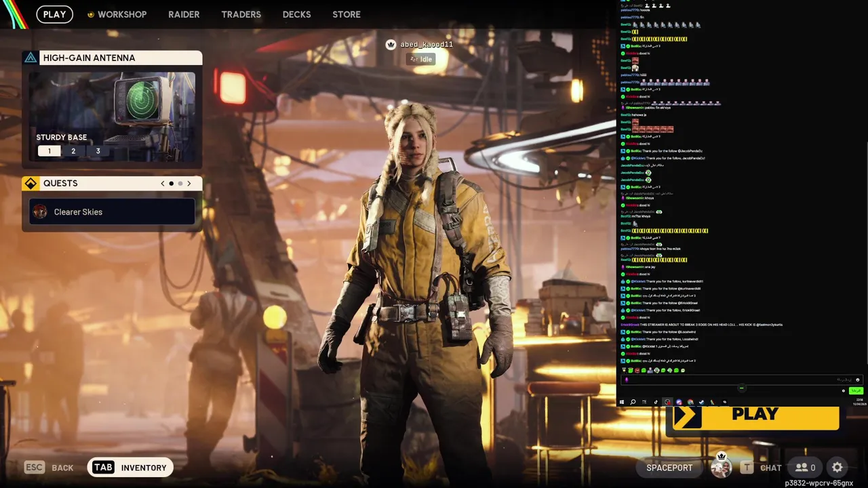Select Sturdy Base stage 2

(73, 151)
